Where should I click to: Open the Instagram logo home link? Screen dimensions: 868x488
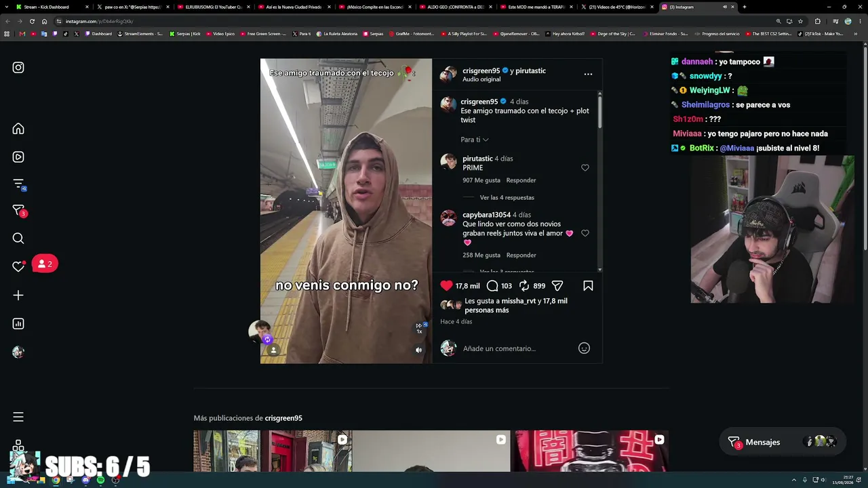tap(18, 68)
